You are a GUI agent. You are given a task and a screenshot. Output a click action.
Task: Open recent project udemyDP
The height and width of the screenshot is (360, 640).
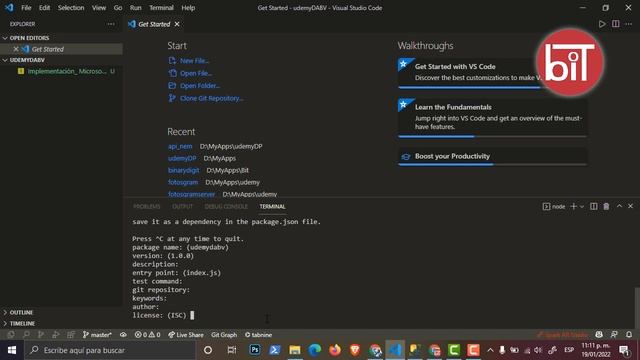[x=182, y=158]
